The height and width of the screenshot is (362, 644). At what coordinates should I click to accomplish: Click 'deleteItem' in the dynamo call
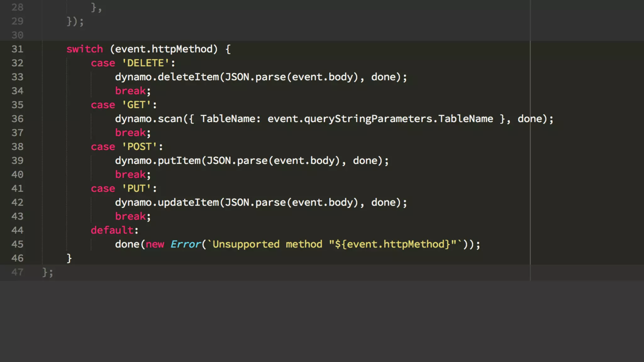tap(188, 77)
